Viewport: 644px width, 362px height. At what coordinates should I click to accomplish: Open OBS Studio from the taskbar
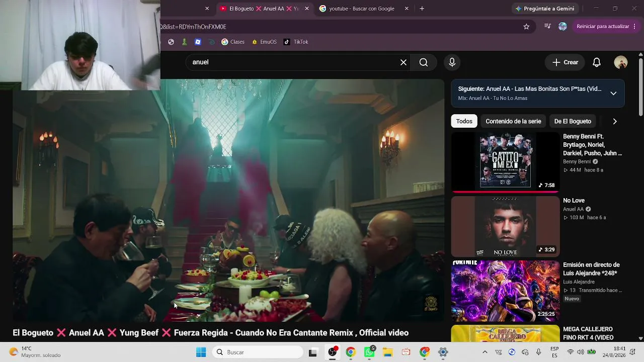[x=332, y=352]
